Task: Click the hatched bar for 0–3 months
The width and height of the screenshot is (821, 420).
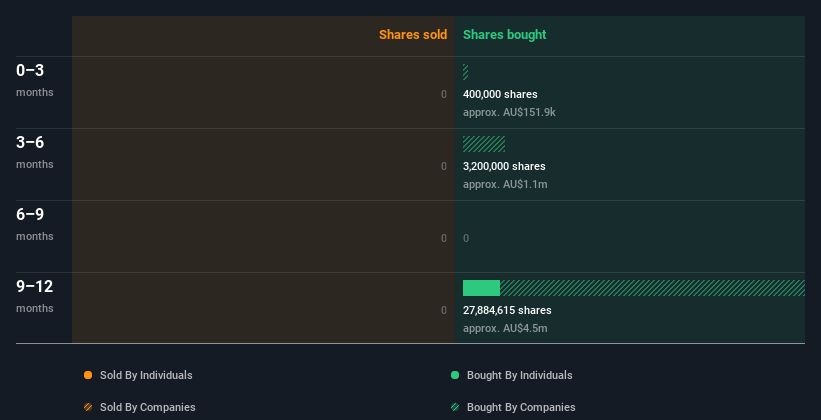Action: pos(465,72)
